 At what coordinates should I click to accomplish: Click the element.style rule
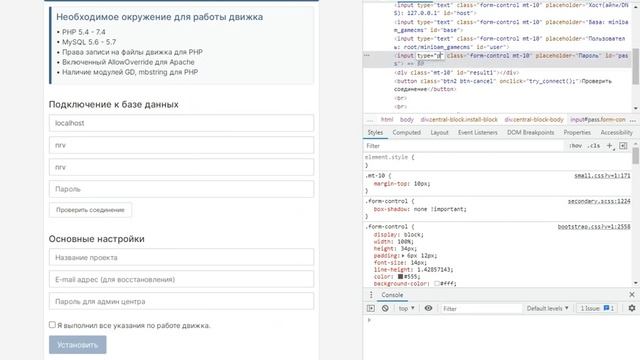[x=389, y=157]
